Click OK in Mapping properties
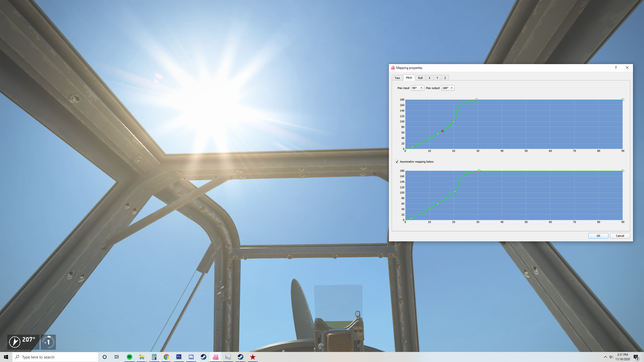Image resolution: width=644 pixels, height=362 pixels. pyautogui.click(x=598, y=236)
